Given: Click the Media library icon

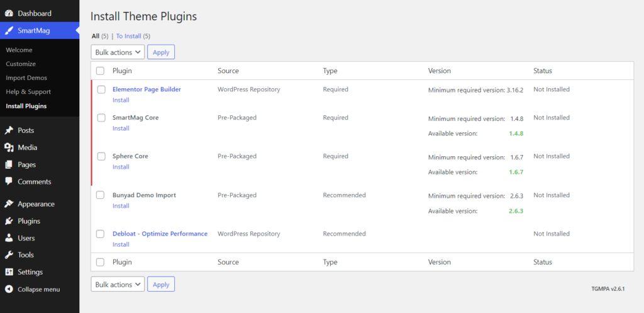Looking at the screenshot, I should click(x=9, y=147).
